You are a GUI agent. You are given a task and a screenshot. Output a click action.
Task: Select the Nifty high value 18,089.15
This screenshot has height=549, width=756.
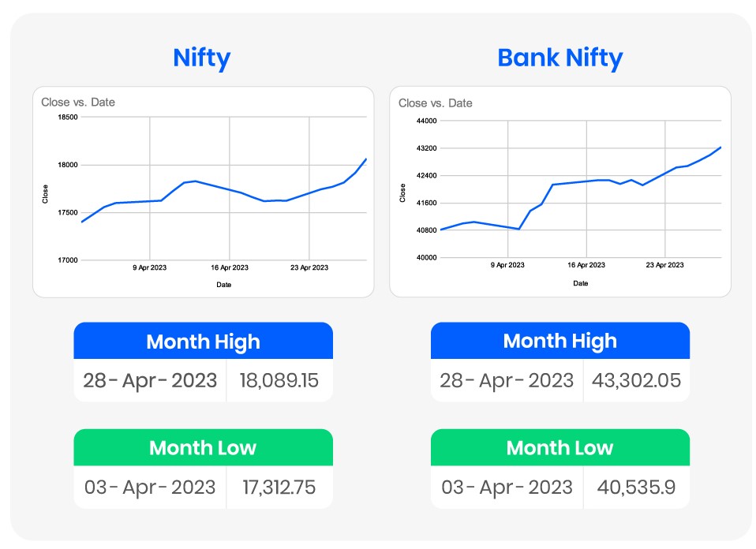[x=279, y=381]
